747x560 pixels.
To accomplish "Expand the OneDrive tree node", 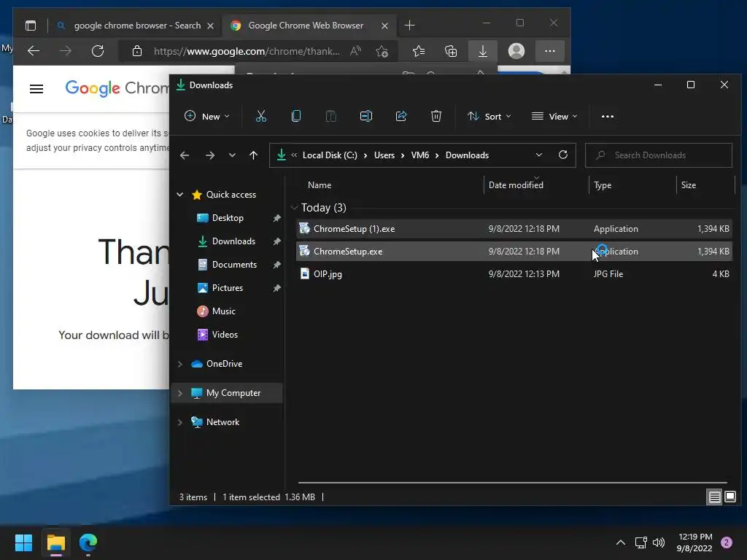I will (x=180, y=364).
